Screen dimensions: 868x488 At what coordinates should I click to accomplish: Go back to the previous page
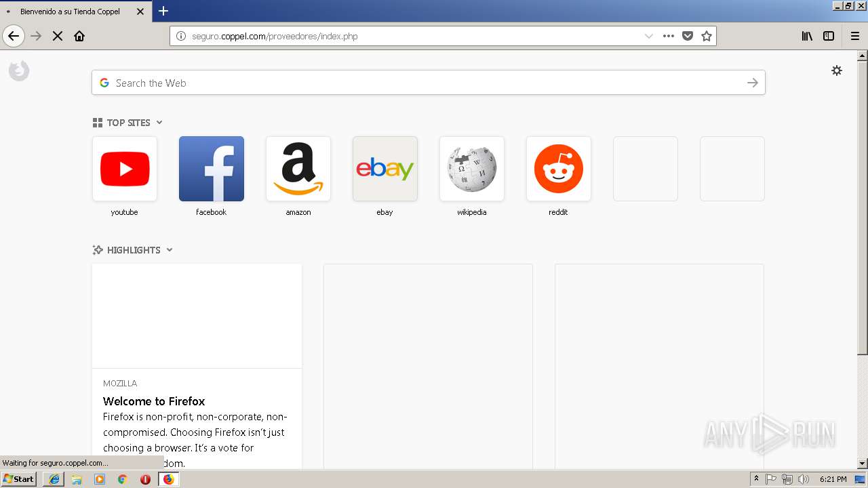tap(14, 36)
